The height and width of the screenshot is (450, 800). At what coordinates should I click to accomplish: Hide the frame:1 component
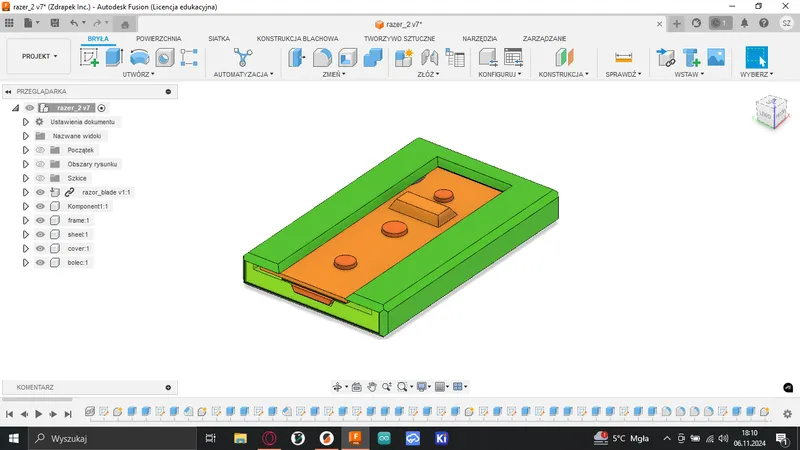click(40, 220)
